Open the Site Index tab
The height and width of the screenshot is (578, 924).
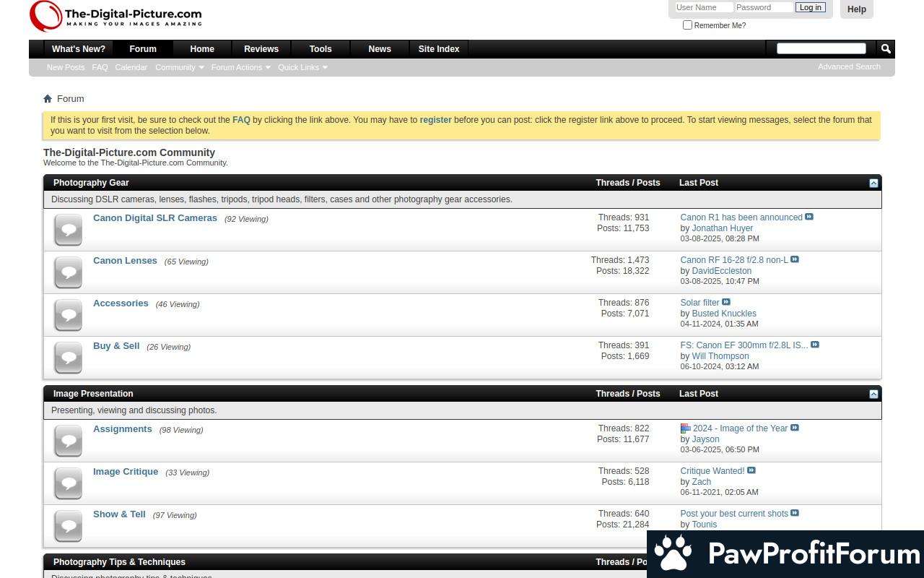coord(439,49)
